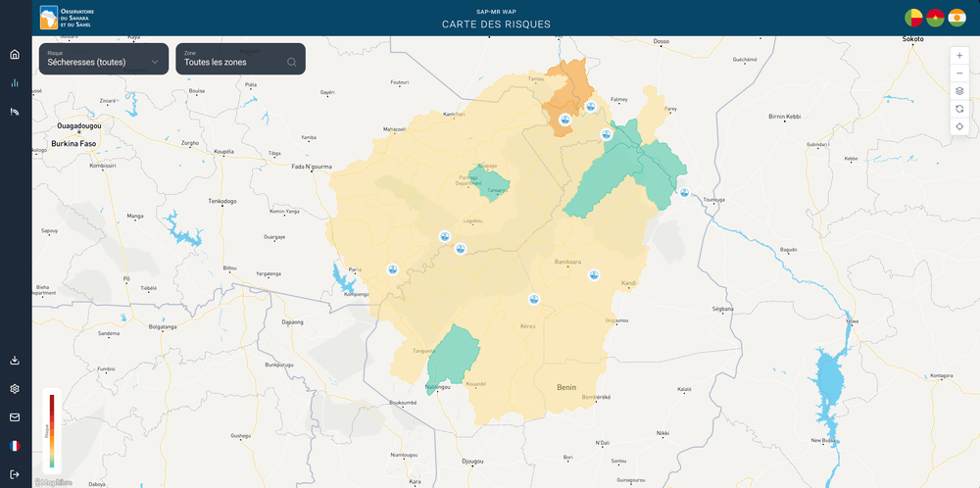Viewport: 980px width, 488px height.
Task: Click the Benin country label on map
Action: (x=566, y=387)
